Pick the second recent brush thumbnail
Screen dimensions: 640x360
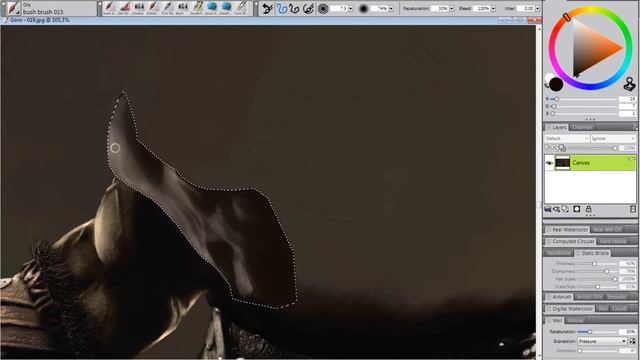[124, 7]
